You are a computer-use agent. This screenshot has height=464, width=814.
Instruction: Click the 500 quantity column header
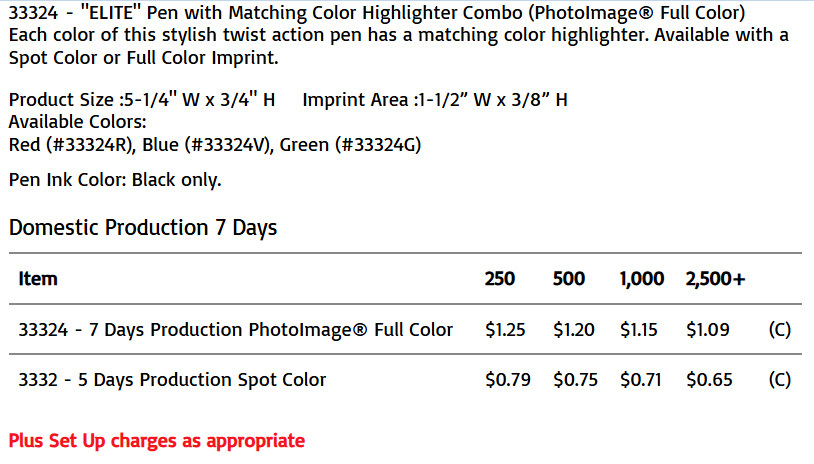(569, 279)
